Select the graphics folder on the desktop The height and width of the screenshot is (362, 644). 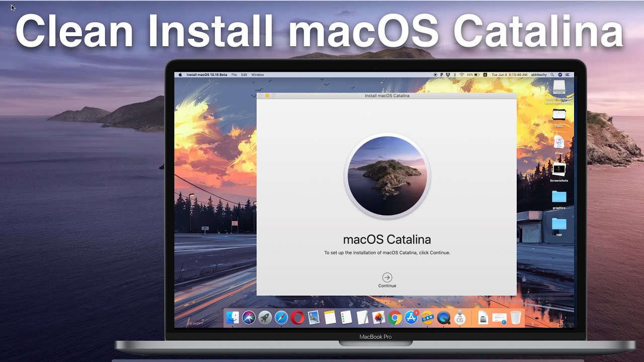(559, 197)
